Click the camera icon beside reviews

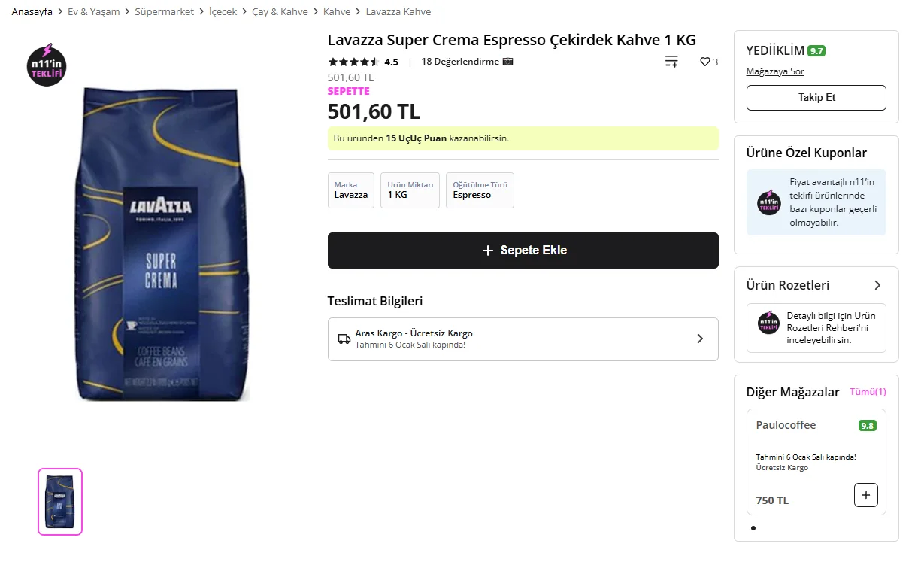(508, 62)
